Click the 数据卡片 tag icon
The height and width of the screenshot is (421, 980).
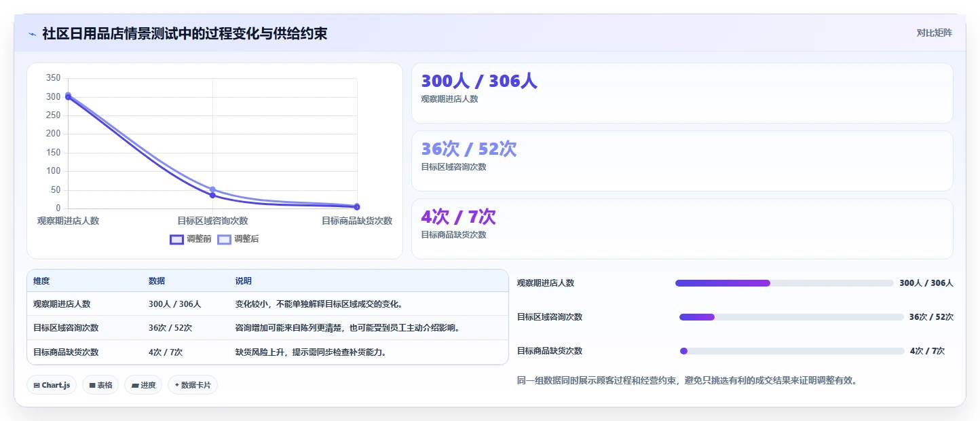177,385
